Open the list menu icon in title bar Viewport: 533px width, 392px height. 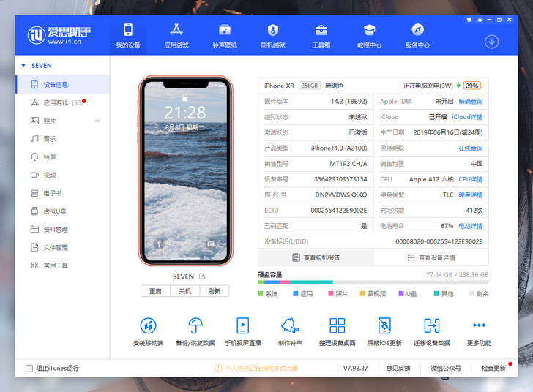(x=479, y=20)
